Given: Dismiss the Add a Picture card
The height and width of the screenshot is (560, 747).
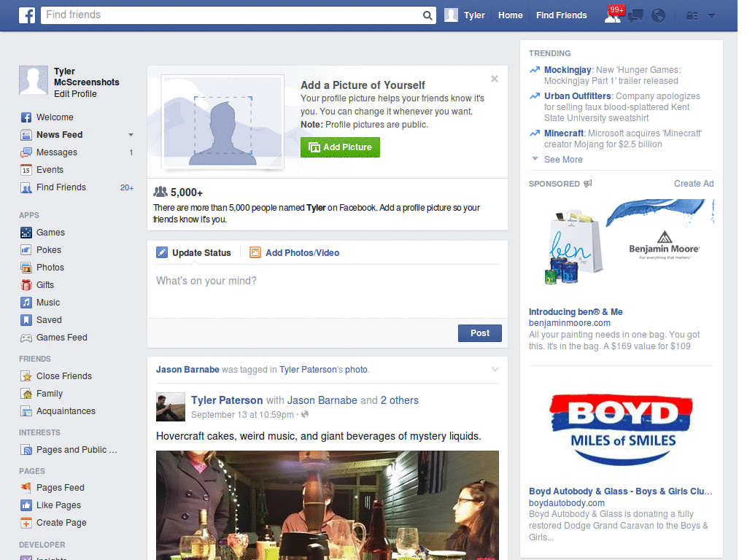Looking at the screenshot, I should click(495, 79).
